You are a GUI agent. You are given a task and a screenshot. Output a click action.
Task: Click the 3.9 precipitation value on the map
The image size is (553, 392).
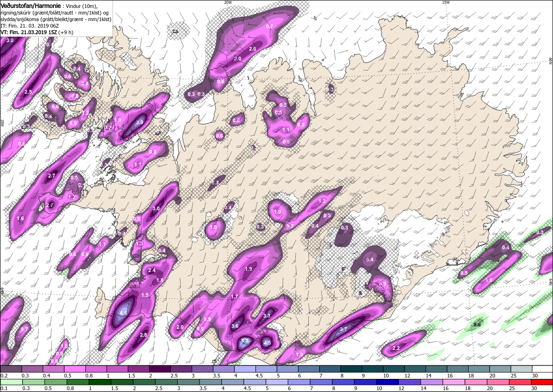(140, 122)
